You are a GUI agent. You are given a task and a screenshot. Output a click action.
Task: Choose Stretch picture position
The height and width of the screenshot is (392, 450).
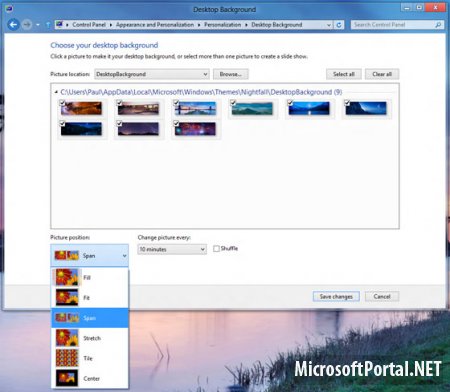[89, 338]
